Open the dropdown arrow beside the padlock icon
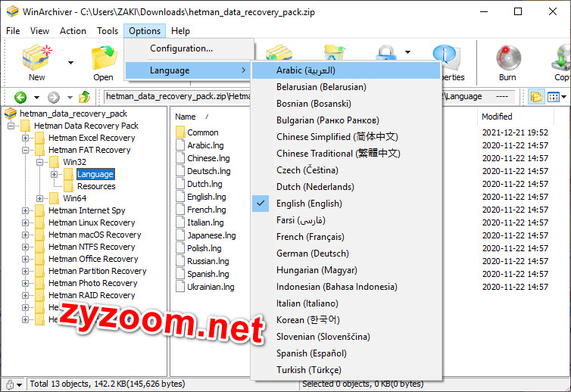Image resolution: width=571 pixels, height=392 pixels. click(408, 52)
